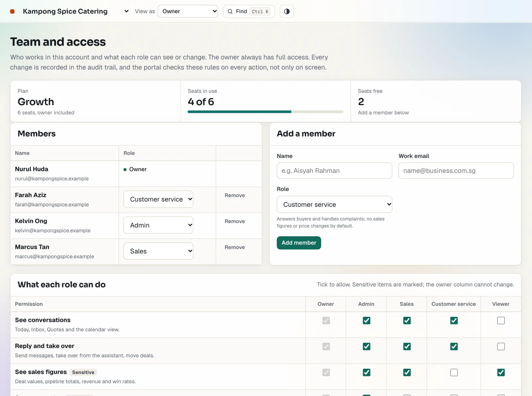Untick Sales for See conversations
Screen dimensions: 532x396
pos(407,320)
